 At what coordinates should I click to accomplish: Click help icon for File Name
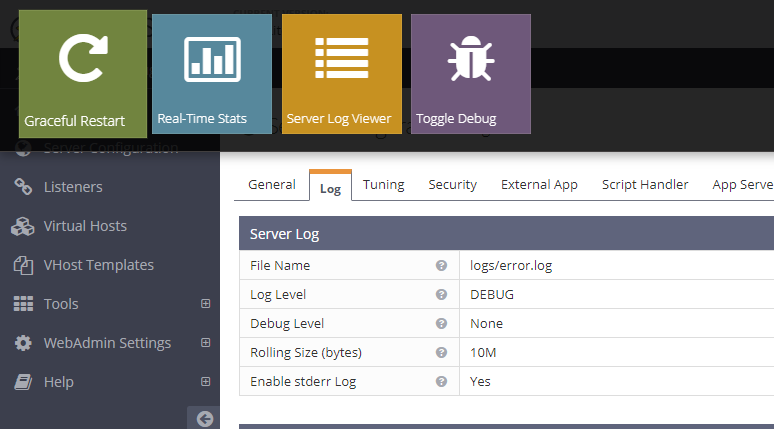pyautogui.click(x=441, y=266)
